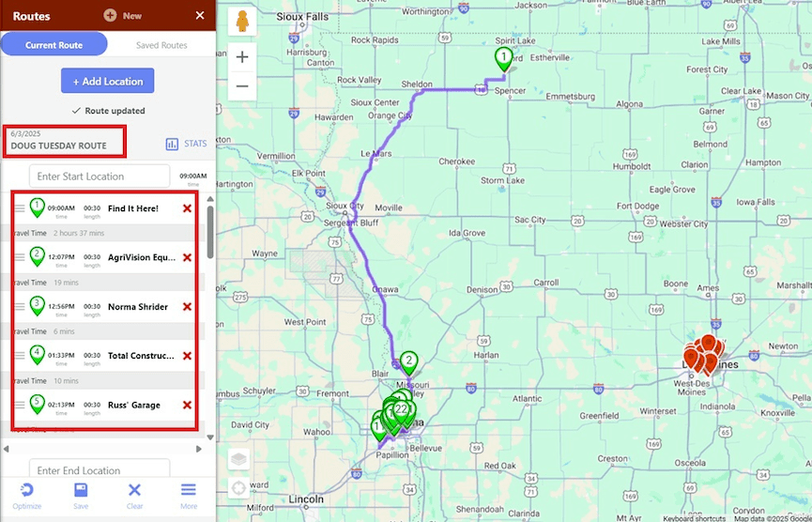
Task: Click the New route plus icon
Action: tap(110, 16)
